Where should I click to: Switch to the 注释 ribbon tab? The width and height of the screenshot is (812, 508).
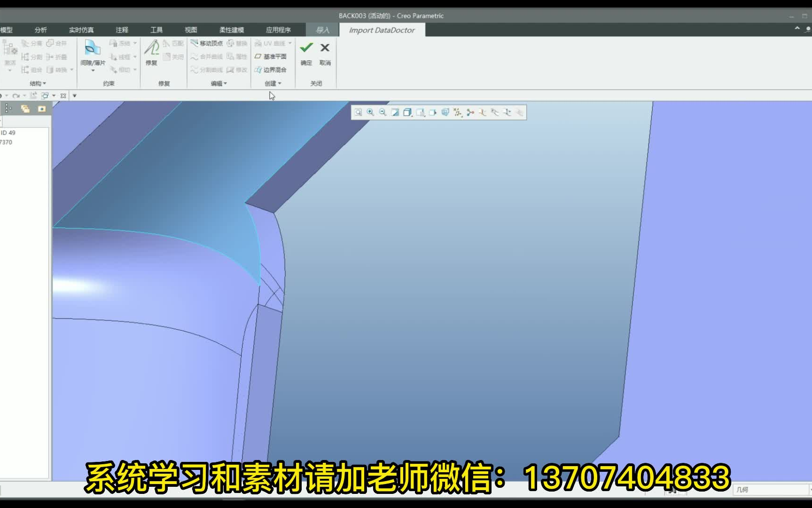122,30
